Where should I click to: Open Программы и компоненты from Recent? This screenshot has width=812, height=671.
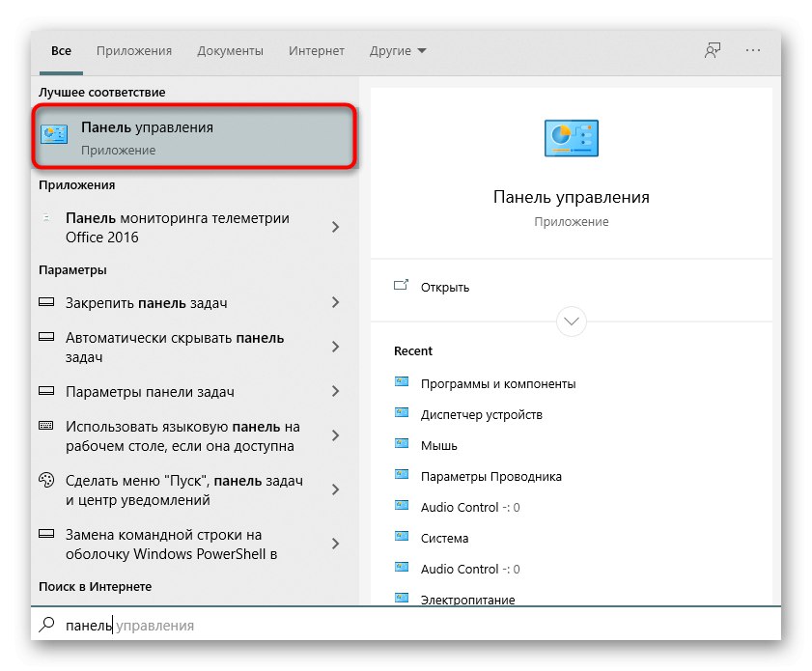click(x=498, y=383)
